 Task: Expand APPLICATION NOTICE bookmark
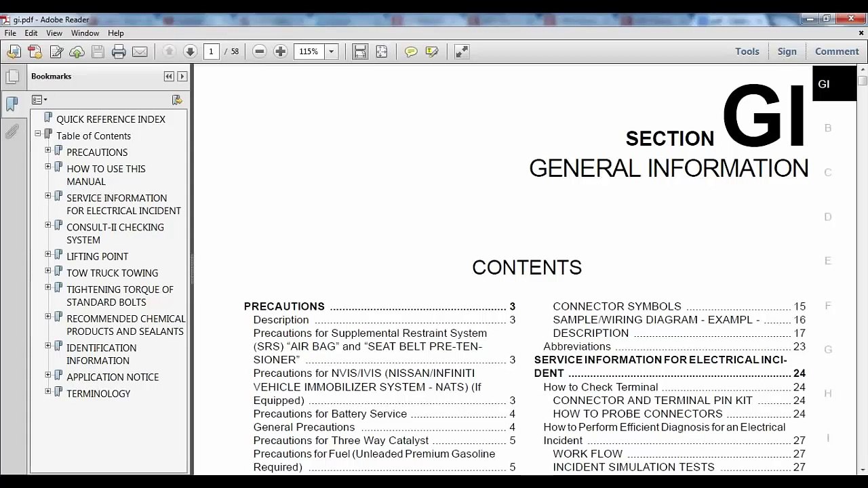[x=48, y=375]
